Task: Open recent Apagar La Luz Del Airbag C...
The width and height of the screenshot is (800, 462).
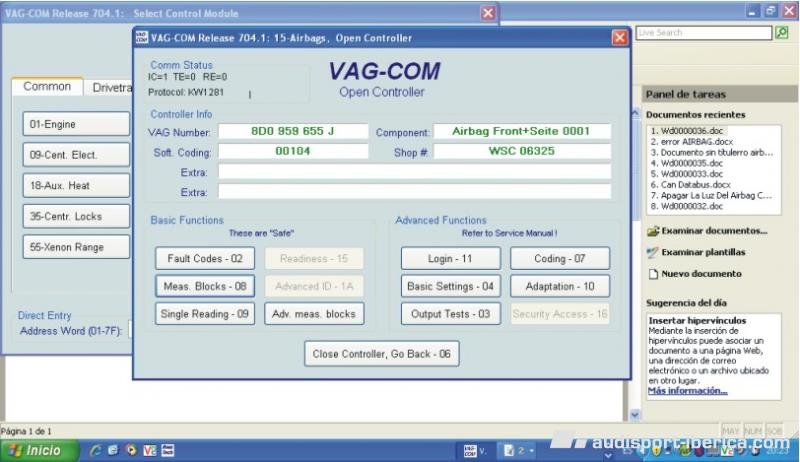Action: click(712, 195)
